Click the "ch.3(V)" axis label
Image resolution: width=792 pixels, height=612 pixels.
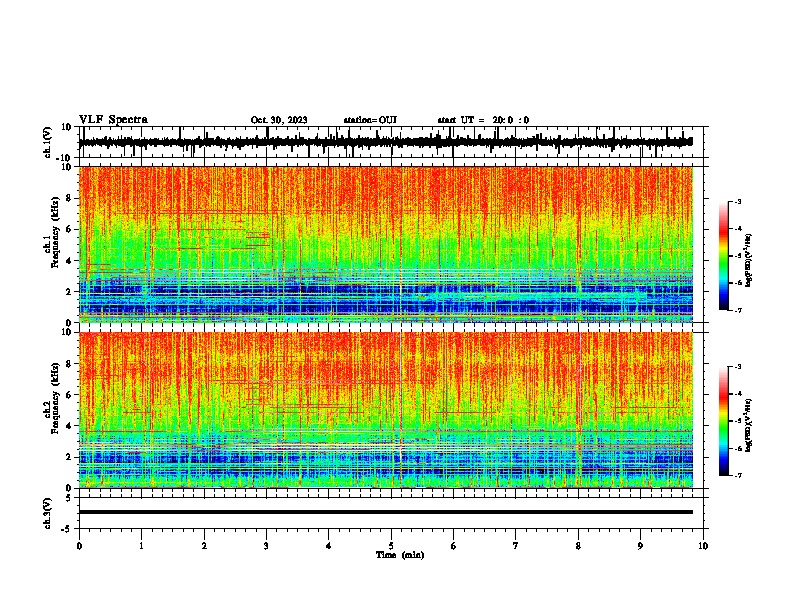[x=48, y=514]
